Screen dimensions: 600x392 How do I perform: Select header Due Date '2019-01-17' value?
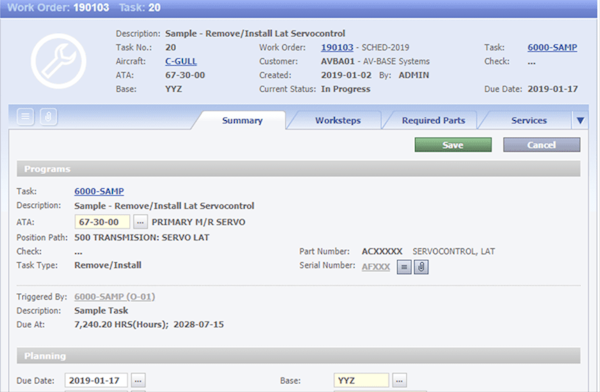point(553,89)
